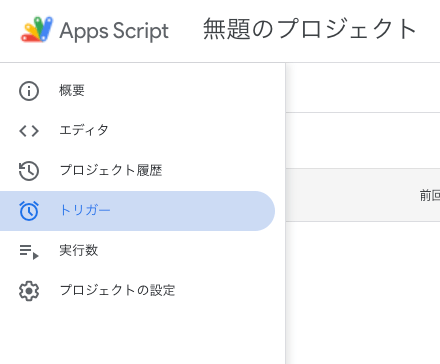Rename project via 無題のプロジェクト title
The image size is (440, 364).
(310, 29)
